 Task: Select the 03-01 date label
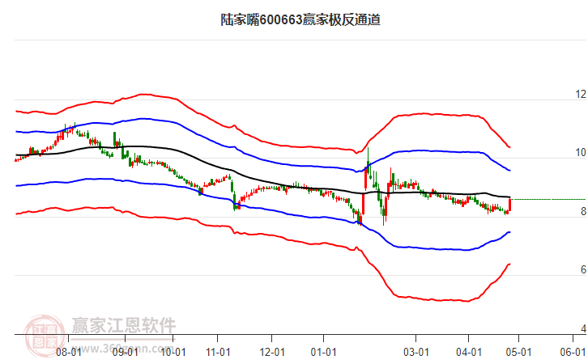pyautogui.click(x=415, y=352)
